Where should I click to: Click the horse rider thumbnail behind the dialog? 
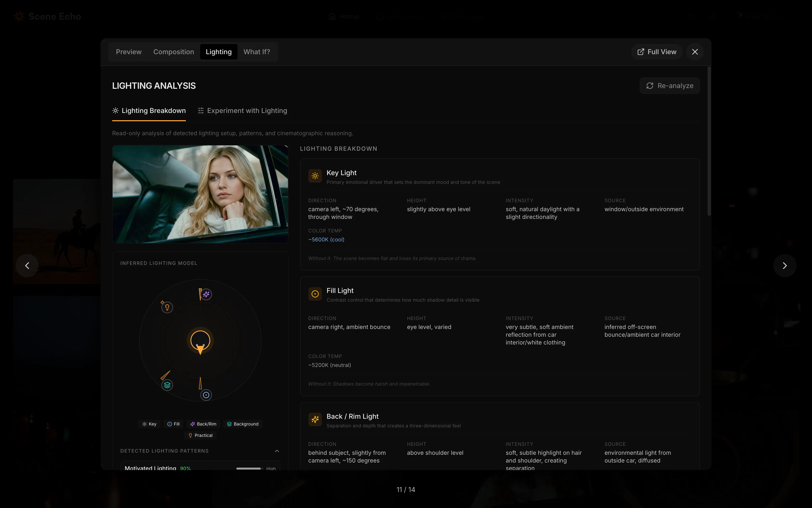point(56,231)
